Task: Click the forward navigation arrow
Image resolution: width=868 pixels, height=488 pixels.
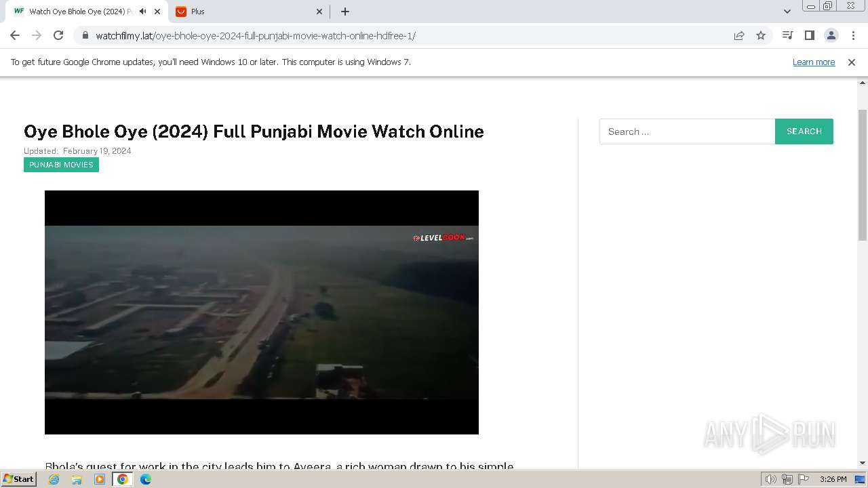Action: click(x=37, y=35)
